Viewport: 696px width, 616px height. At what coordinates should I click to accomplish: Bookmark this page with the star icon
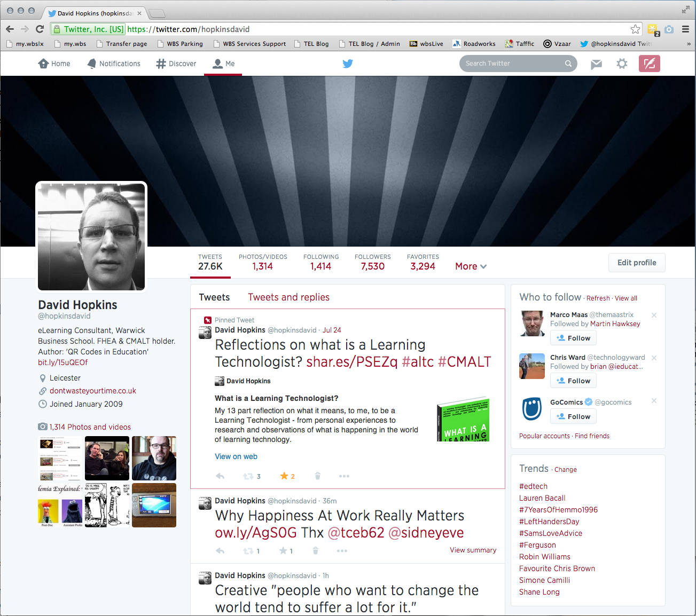[635, 29]
